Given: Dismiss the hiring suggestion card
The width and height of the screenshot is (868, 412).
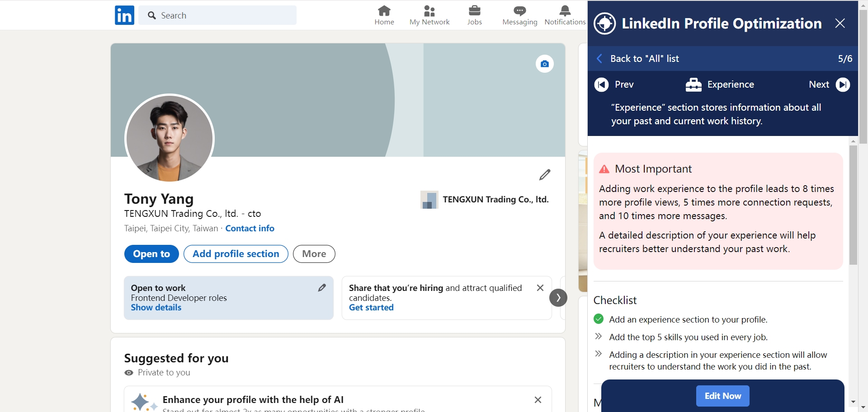Looking at the screenshot, I should [x=540, y=288].
